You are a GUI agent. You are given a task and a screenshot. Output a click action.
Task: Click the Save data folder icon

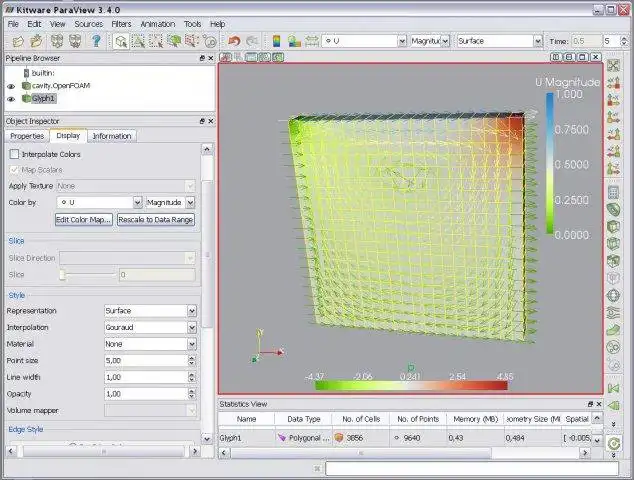pyautogui.click(x=36, y=41)
